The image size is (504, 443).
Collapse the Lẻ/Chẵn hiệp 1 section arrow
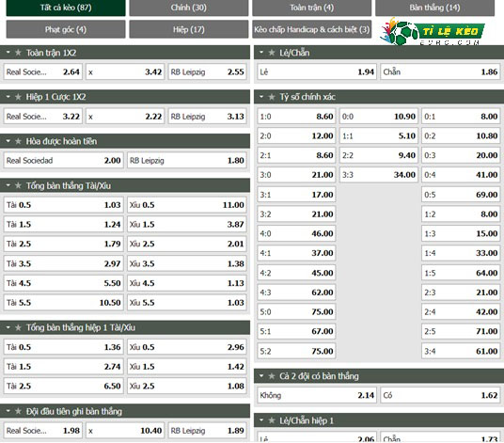(261, 420)
